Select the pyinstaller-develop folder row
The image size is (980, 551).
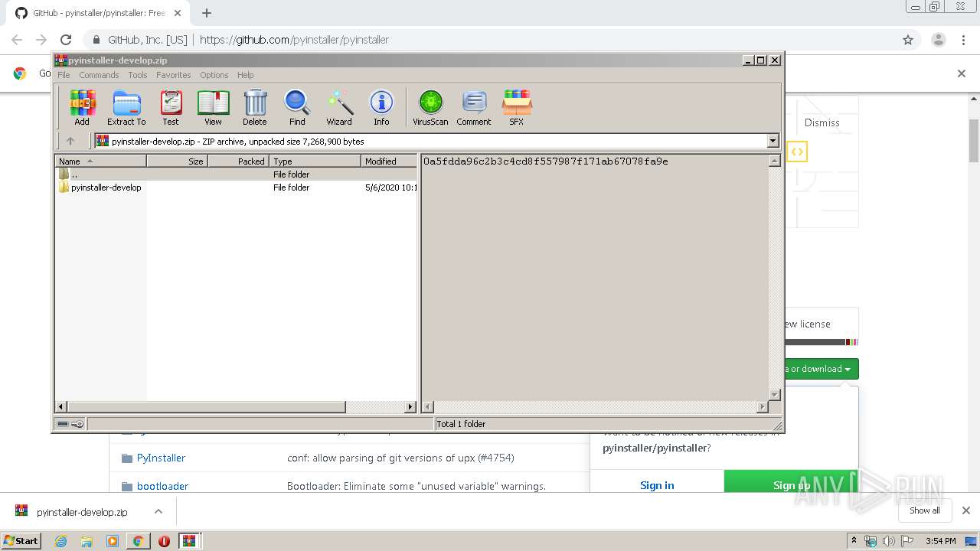click(x=237, y=187)
